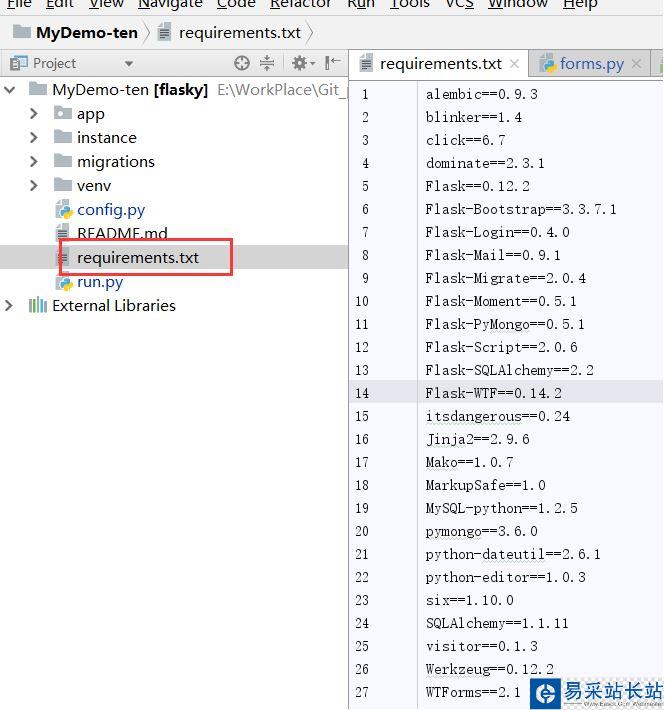Open the VCS menu
This screenshot has width=664, height=710.
(460, 4)
